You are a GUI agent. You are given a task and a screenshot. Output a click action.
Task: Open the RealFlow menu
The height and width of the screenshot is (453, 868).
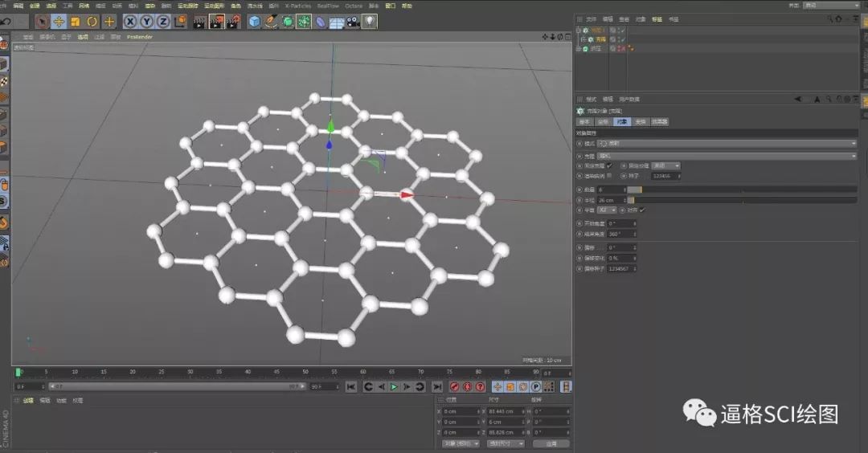pyautogui.click(x=328, y=6)
